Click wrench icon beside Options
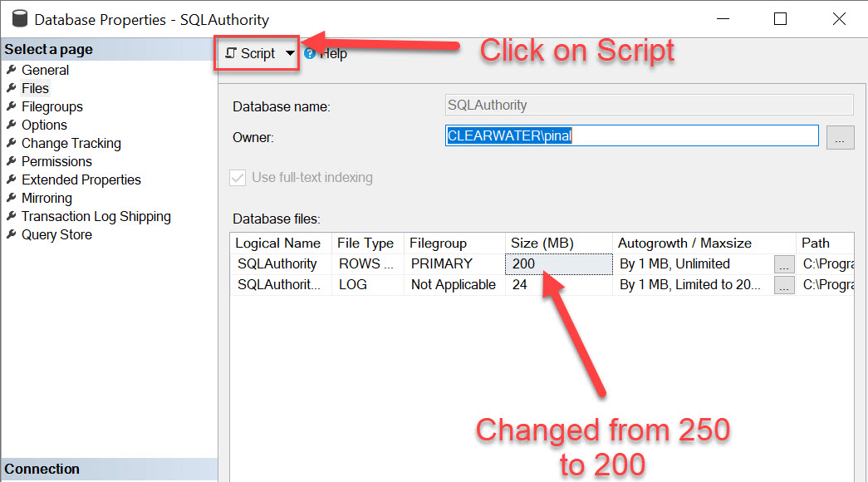 [x=11, y=125]
